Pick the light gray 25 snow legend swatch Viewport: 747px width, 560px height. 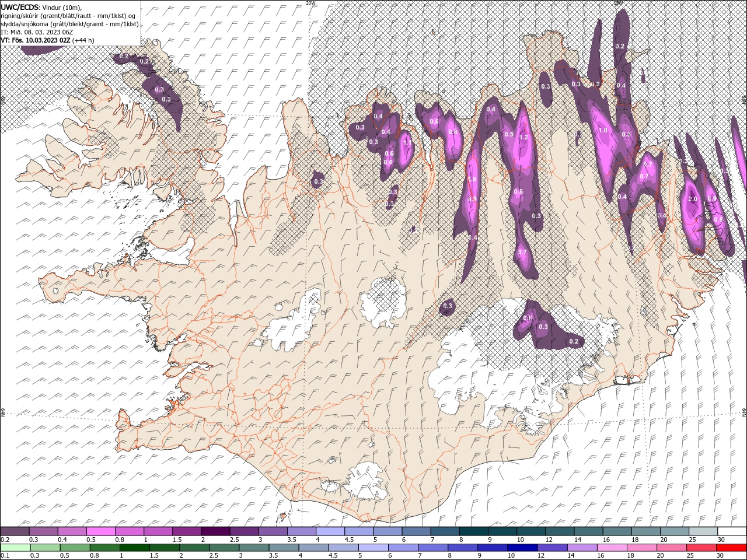[703, 531]
